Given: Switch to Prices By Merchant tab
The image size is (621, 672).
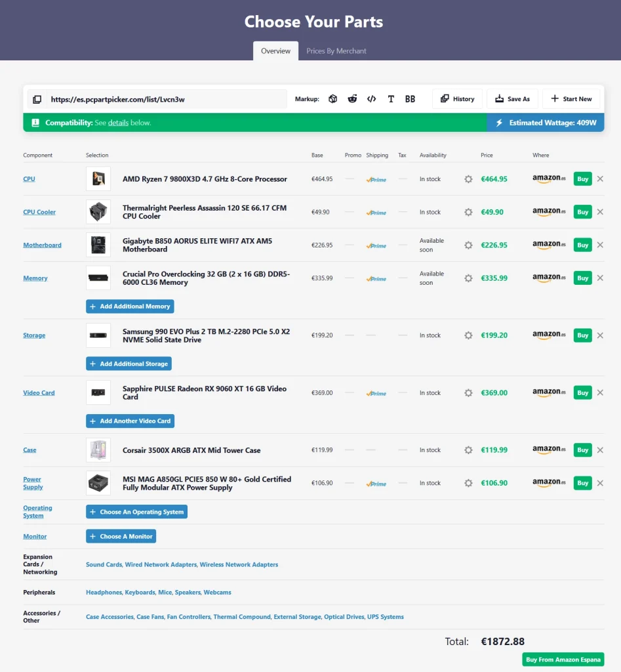Looking at the screenshot, I should click(336, 51).
